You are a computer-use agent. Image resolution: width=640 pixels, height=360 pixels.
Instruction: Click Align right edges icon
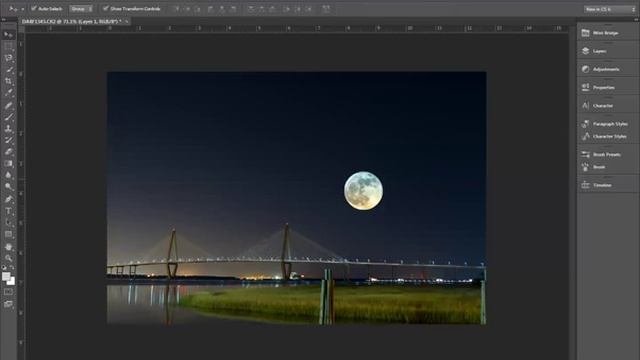[233, 9]
